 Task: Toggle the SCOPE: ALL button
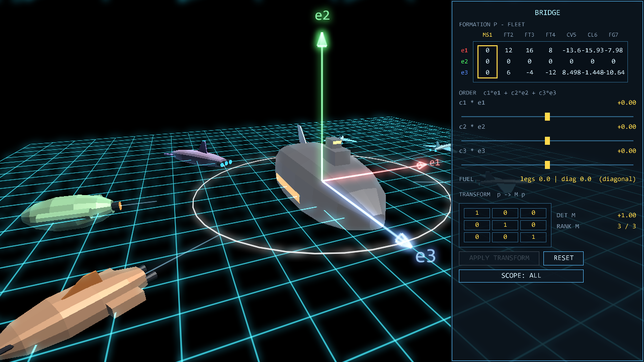click(x=521, y=276)
